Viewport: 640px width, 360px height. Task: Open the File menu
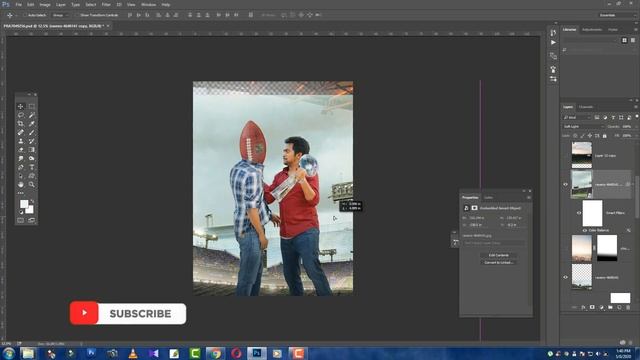tap(18, 4)
